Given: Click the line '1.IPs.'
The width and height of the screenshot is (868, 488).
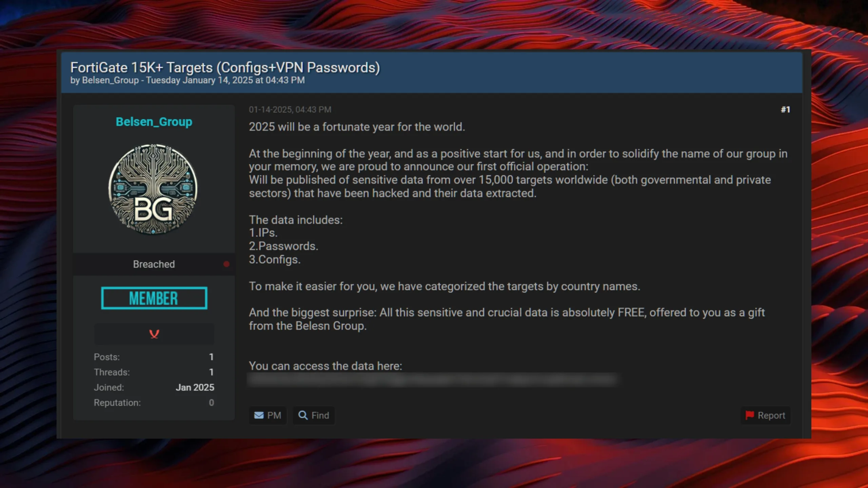Looking at the screenshot, I should click(263, 233).
